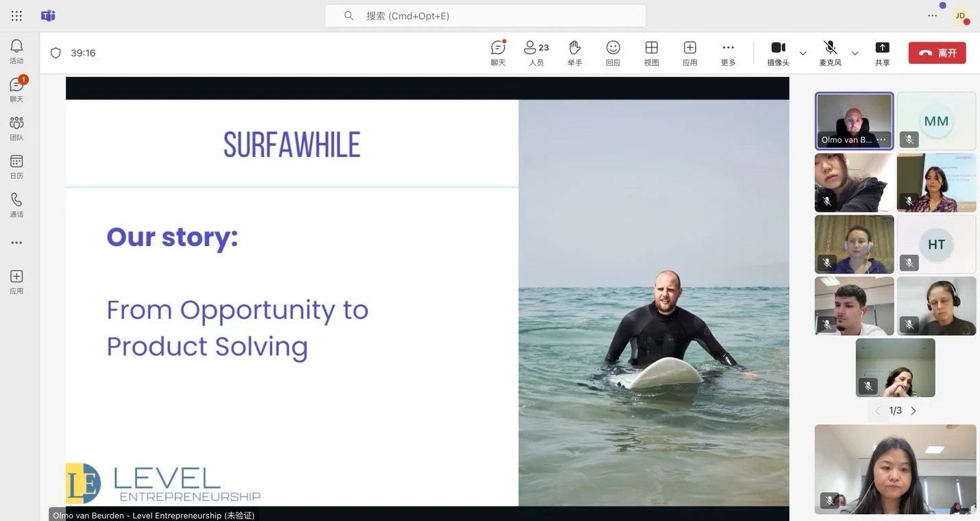Go to Calendar in left sidebar
This screenshot has width=980, height=521.
click(x=16, y=167)
